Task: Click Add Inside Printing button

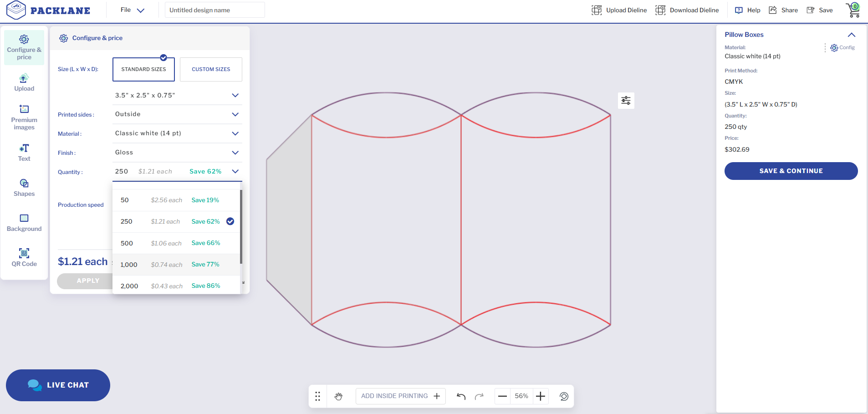Action: click(x=401, y=396)
